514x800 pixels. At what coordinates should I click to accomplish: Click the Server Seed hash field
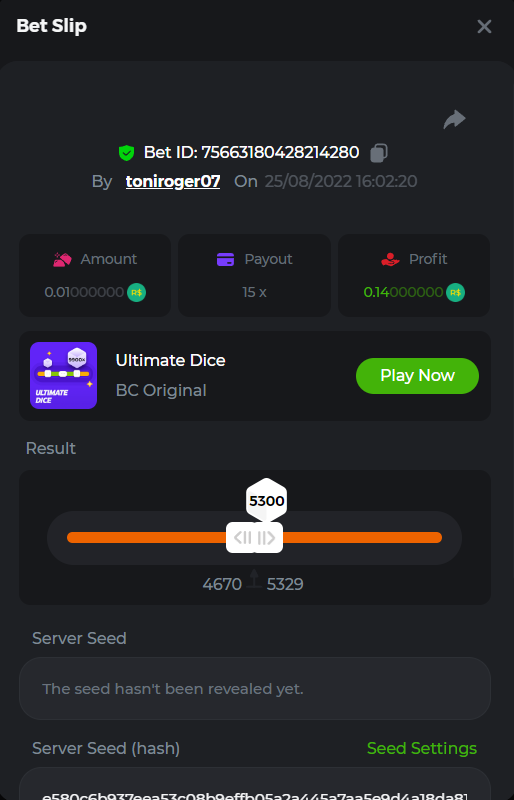[x=255, y=784]
